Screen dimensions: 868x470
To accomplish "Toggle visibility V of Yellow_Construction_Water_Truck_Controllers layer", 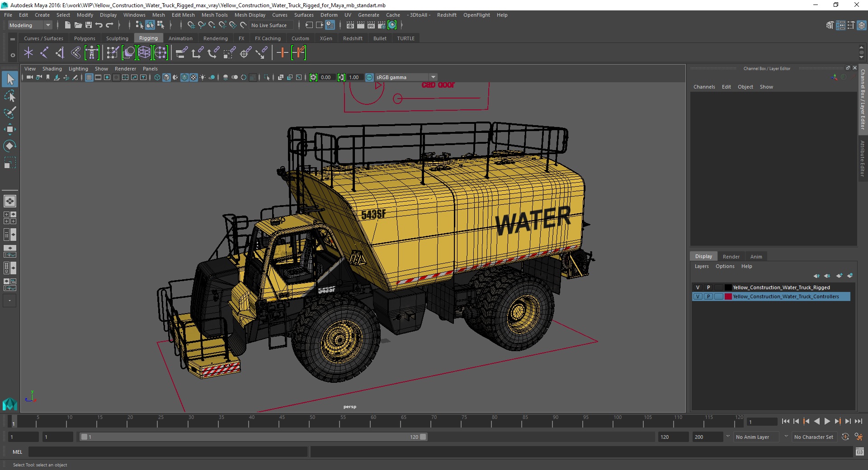I will [698, 296].
